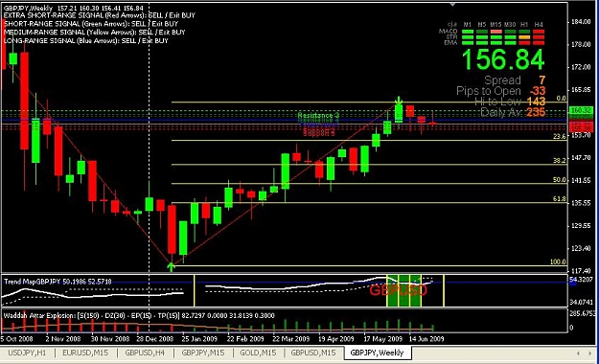Select the green down arrow above the high candle
This screenshot has width=599, height=364.
pyautogui.click(x=399, y=101)
